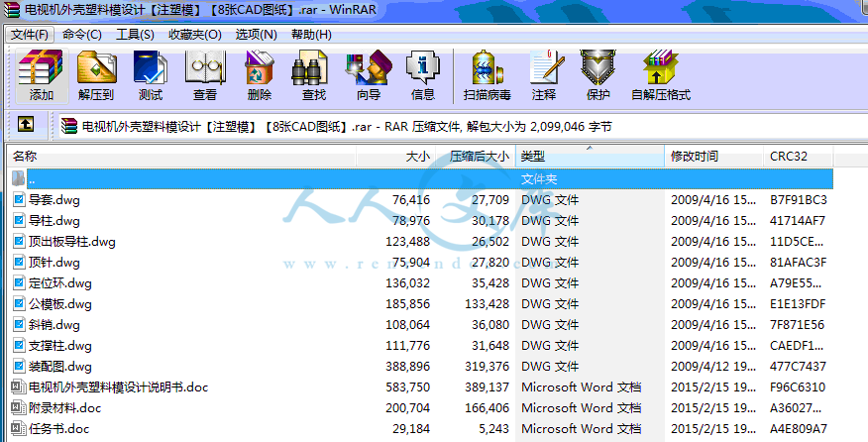Select file name 导柱.dwg
The width and height of the screenshot is (868, 442).
(x=54, y=220)
